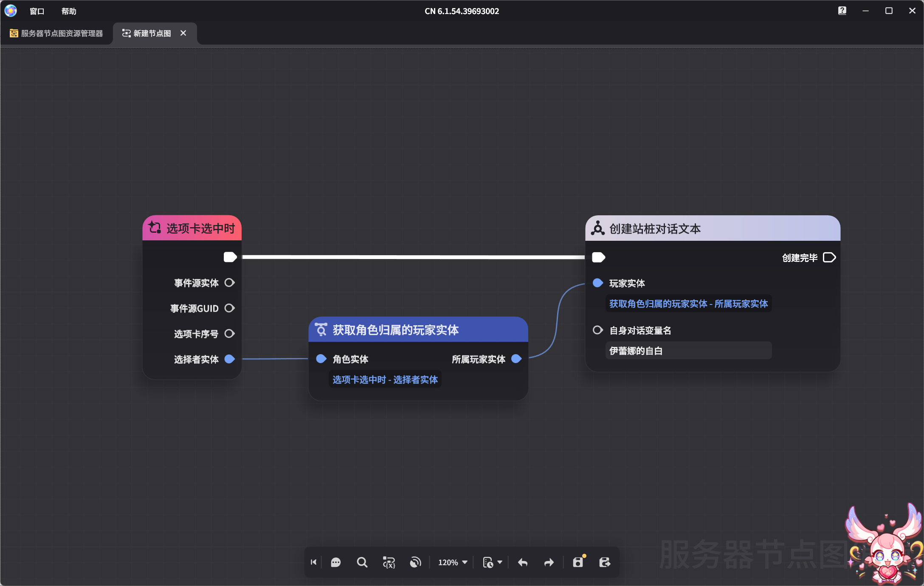Viewport: 924px width, 586px height.
Task: Click the 创建完毕 output port
Action: pos(829,257)
